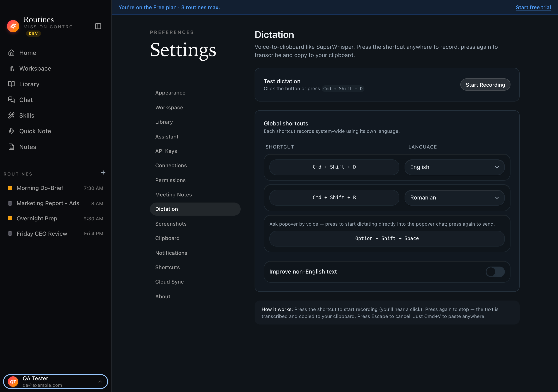This screenshot has height=392, width=558.
Task: Click Friday CEO Review gray status dot
Action: tap(10, 234)
